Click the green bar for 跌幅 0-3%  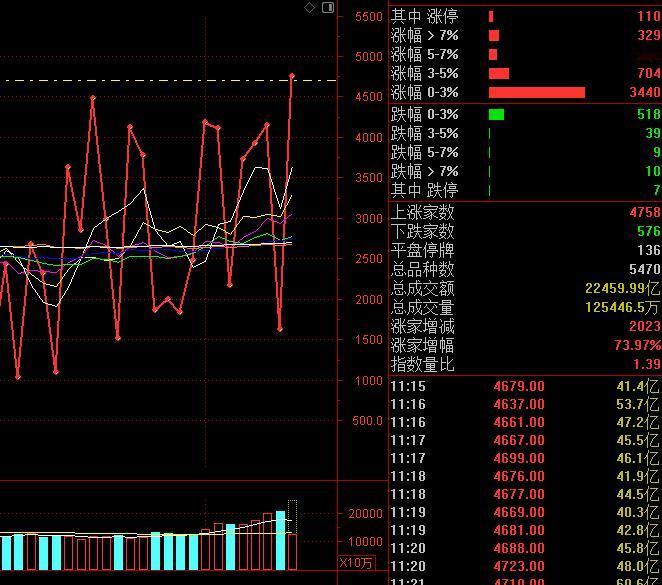coord(496,114)
